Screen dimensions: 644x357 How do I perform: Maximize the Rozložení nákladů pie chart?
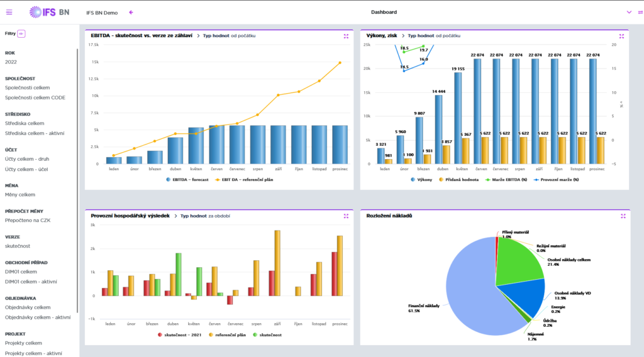pyautogui.click(x=621, y=216)
